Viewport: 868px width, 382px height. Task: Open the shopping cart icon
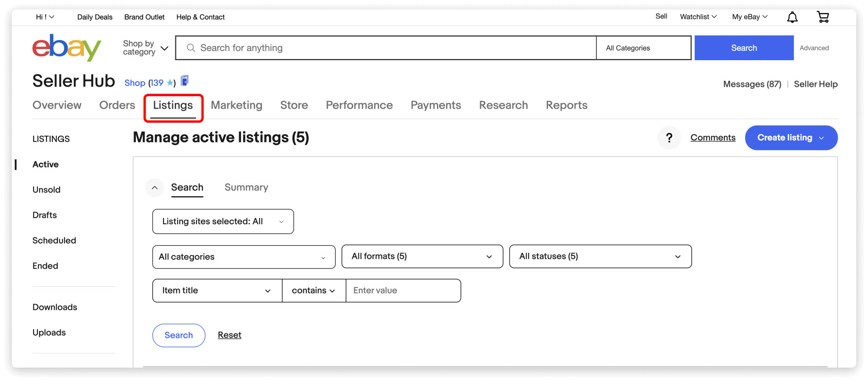[x=823, y=17]
